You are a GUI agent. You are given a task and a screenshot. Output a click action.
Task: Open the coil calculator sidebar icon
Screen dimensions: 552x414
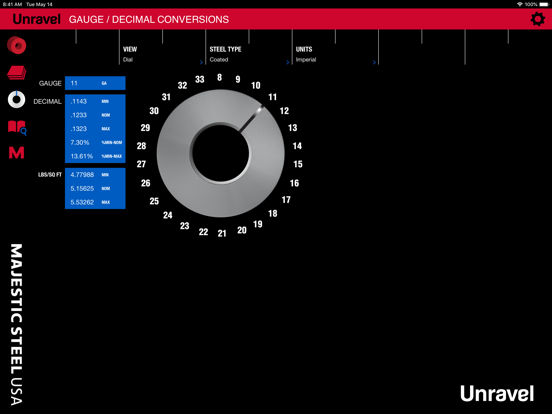17,45
